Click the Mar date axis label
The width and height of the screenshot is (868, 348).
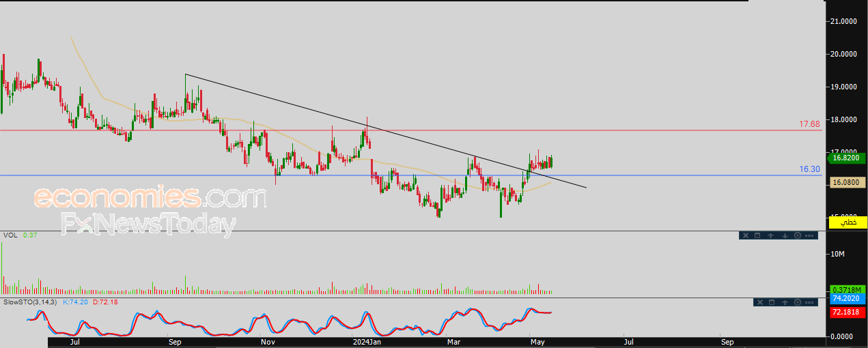point(454,342)
